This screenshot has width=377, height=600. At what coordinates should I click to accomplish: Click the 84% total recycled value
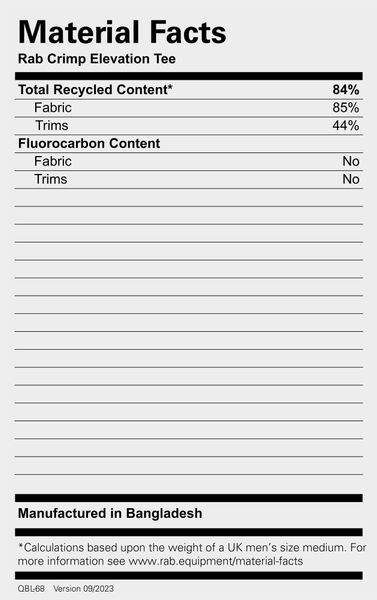(x=346, y=90)
